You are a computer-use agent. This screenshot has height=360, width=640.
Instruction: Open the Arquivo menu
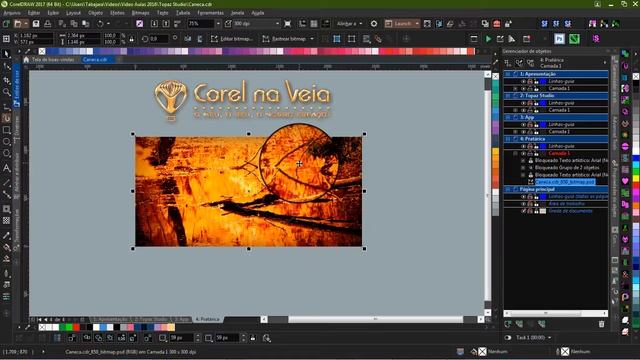click(x=12, y=13)
